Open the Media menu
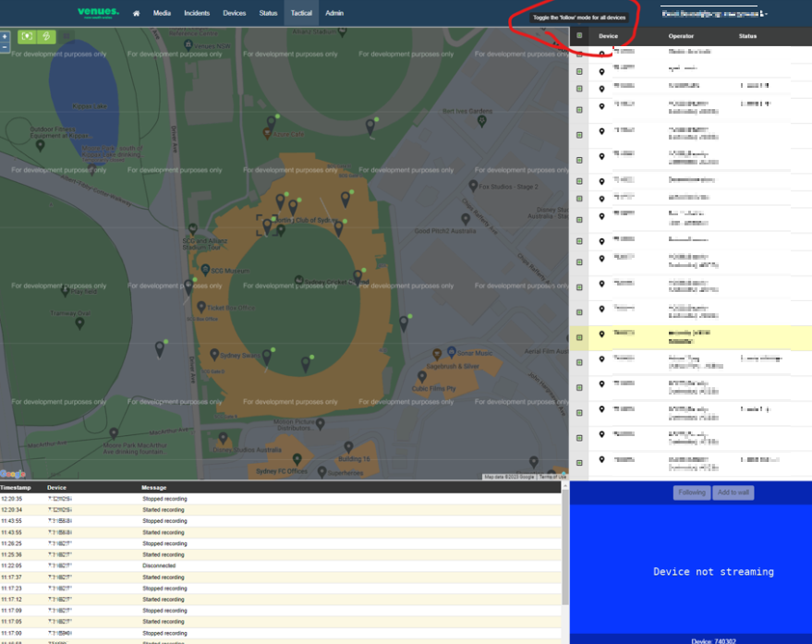This screenshot has width=812, height=644. pos(162,14)
